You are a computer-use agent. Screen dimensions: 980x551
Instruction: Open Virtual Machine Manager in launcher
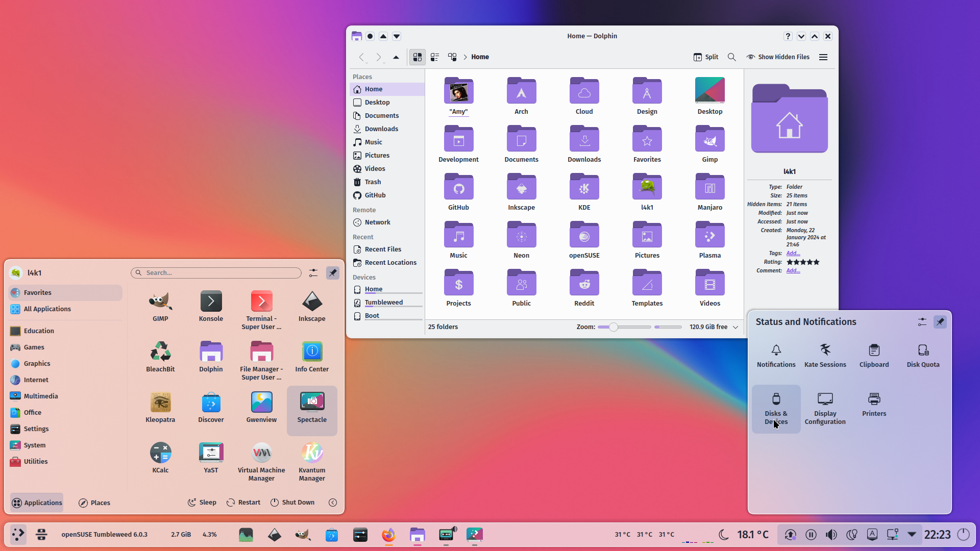pos(261,462)
